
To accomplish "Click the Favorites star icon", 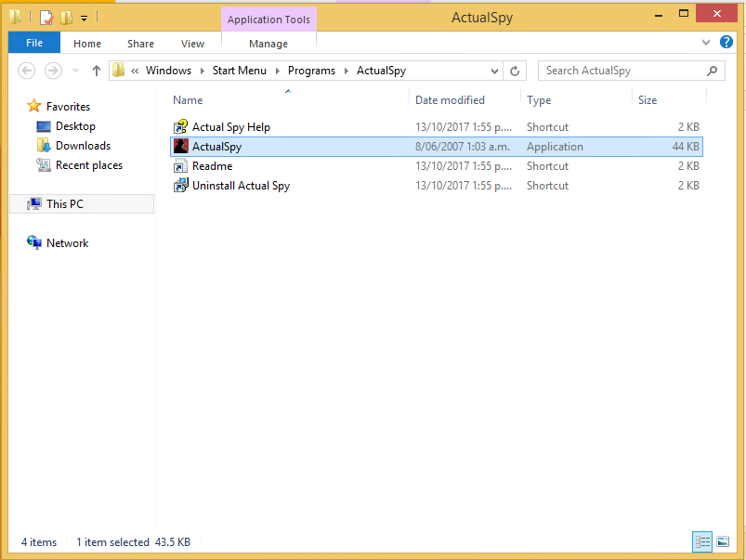I will (33, 106).
